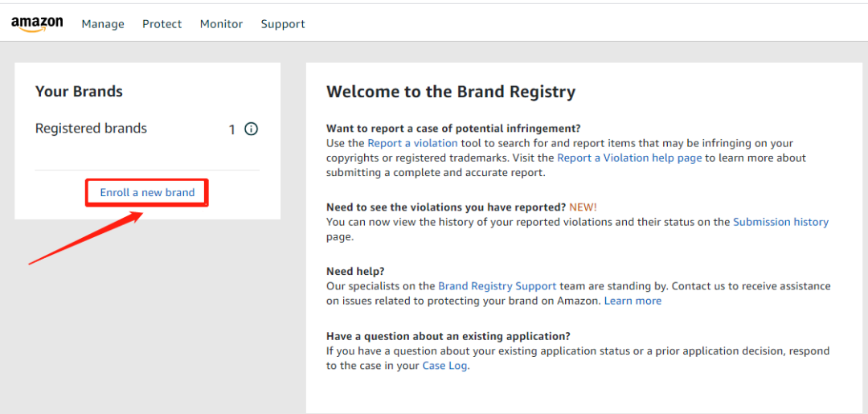Screen dimensions: 868x414
Task: Click the orange NEW! badge
Action: point(583,207)
